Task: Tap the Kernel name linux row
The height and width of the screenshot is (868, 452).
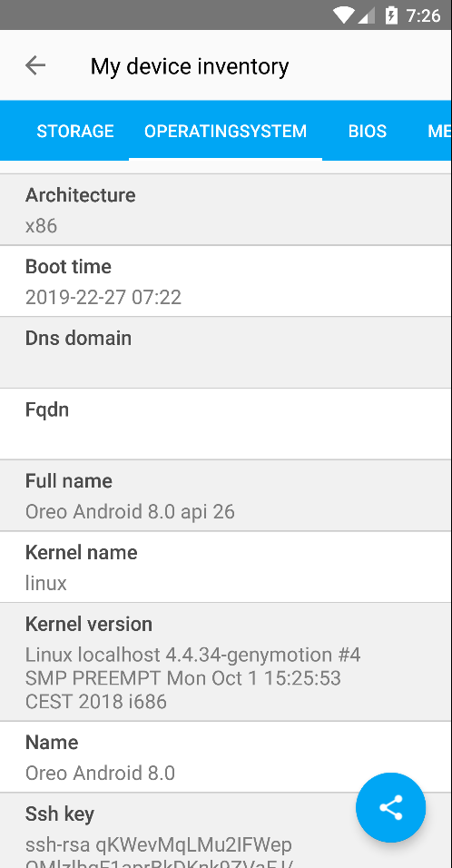Action: (x=226, y=567)
